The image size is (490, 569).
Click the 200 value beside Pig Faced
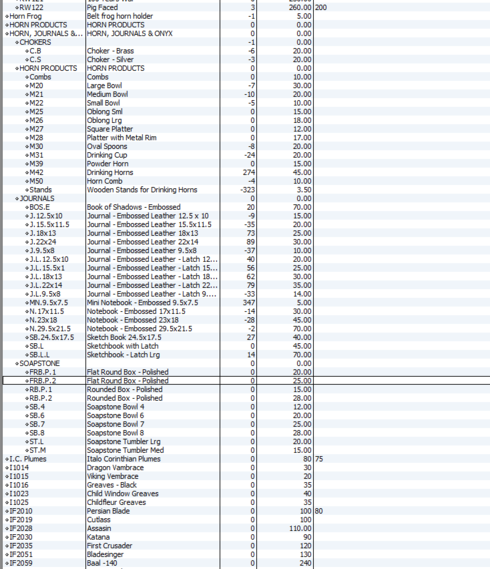pos(321,8)
